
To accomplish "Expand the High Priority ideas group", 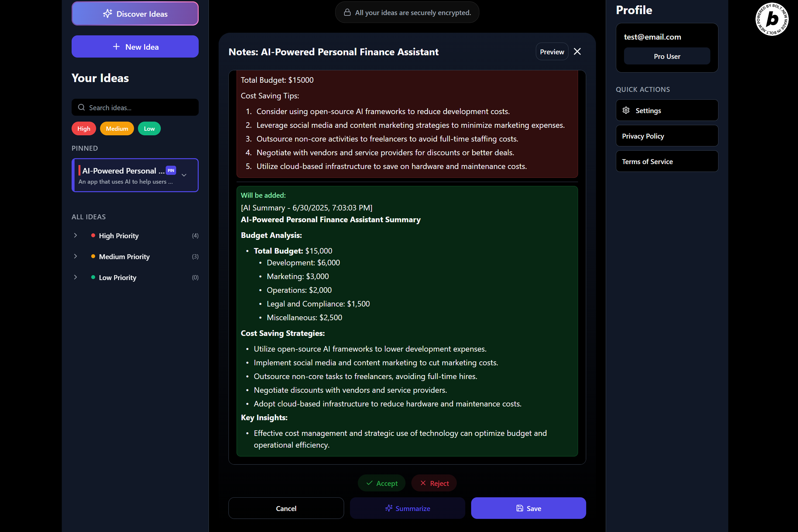I will tap(76, 235).
